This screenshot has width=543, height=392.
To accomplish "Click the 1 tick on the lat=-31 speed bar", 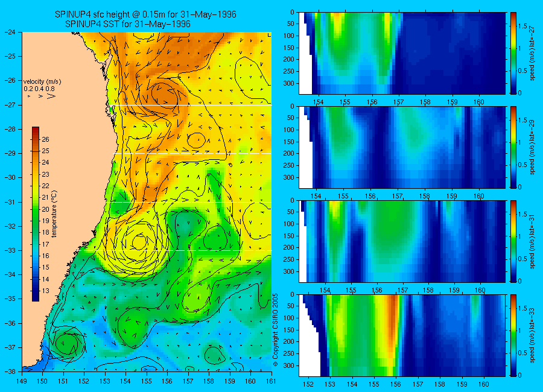I will [520, 236].
